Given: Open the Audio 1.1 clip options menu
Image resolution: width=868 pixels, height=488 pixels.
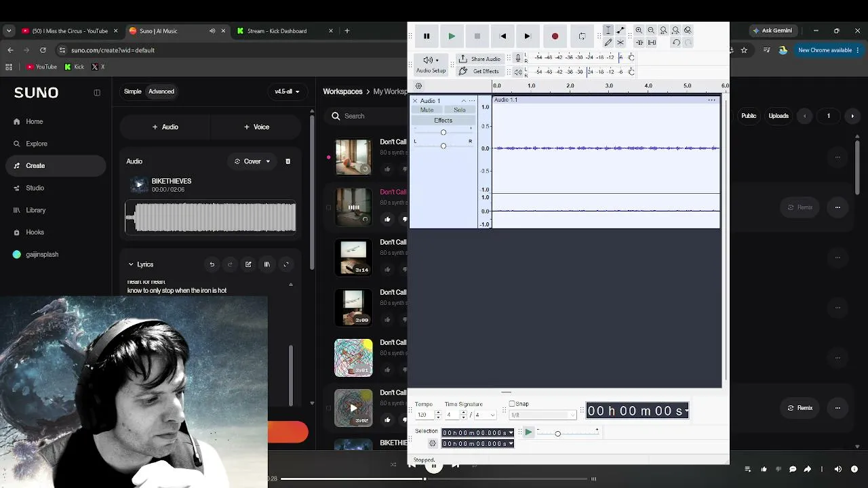Looking at the screenshot, I should [712, 100].
